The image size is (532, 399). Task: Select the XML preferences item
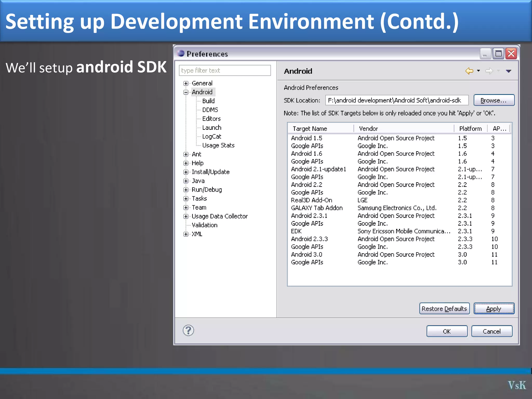pos(197,234)
